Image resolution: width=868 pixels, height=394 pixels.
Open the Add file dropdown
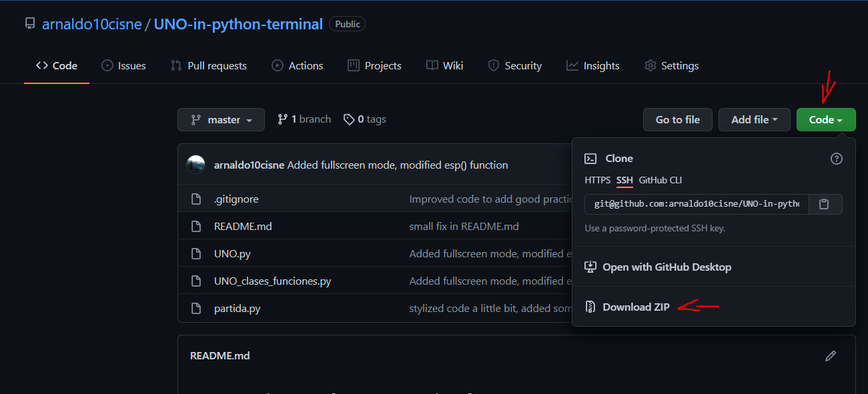pyautogui.click(x=754, y=119)
